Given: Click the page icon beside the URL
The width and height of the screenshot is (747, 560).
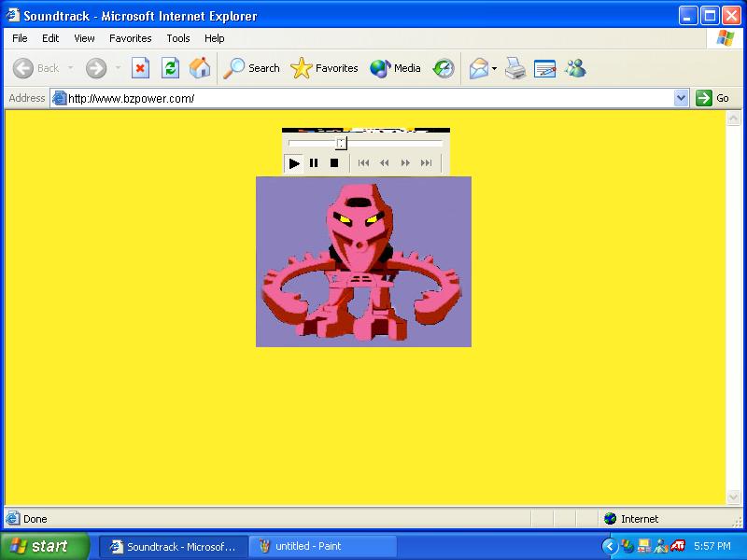Looking at the screenshot, I should pos(59,98).
